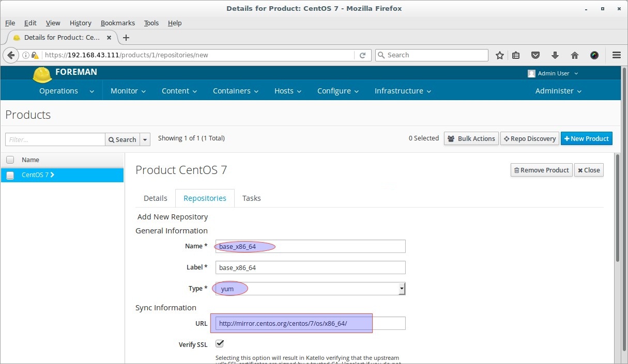Image resolution: width=628 pixels, height=364 pixels.
Task: Open the downloads arrow icon
Action: (555, 55)
